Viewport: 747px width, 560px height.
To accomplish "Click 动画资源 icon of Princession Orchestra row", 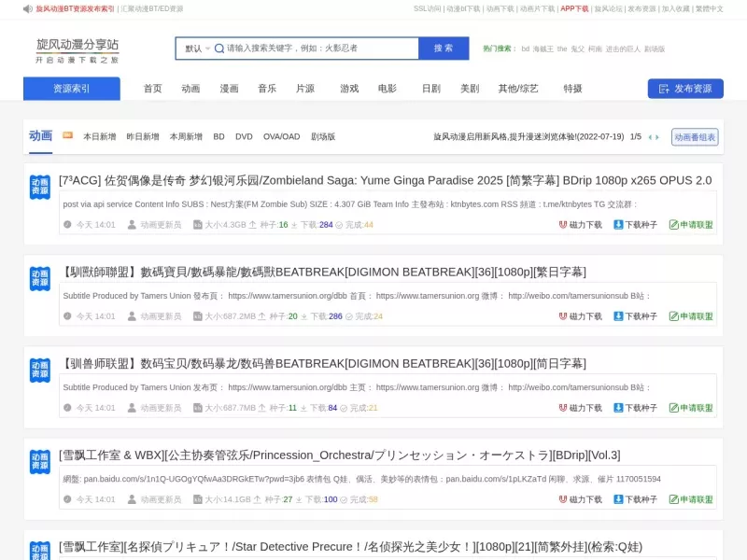I will 40,462.
